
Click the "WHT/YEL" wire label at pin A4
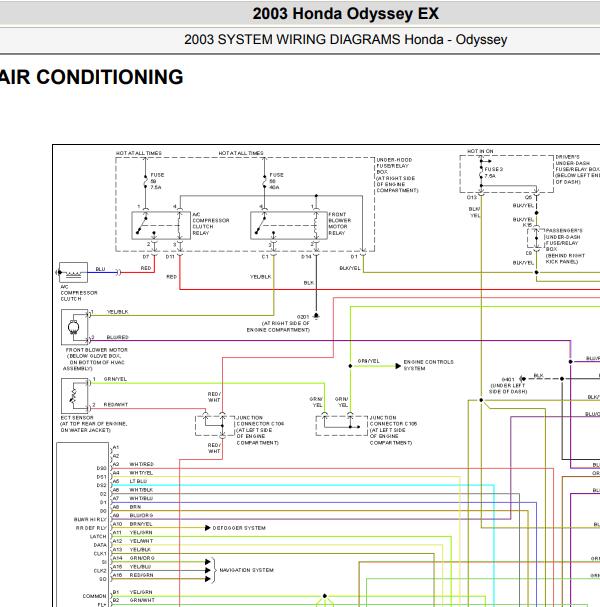[x=141, y=473]
